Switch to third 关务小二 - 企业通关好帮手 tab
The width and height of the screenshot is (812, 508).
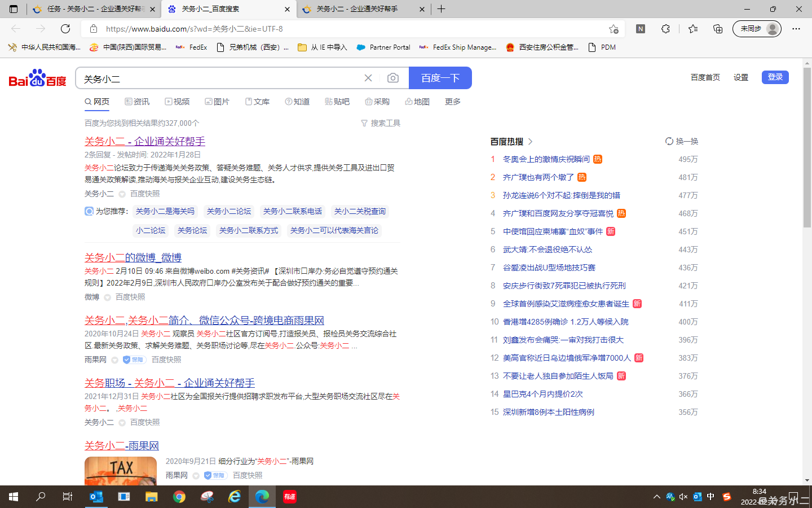point(364,9)
